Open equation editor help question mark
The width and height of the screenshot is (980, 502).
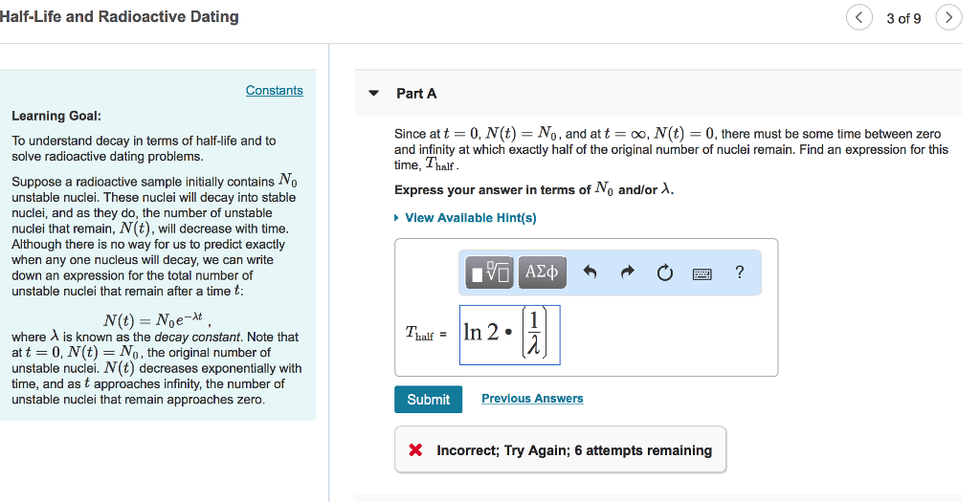740,273
